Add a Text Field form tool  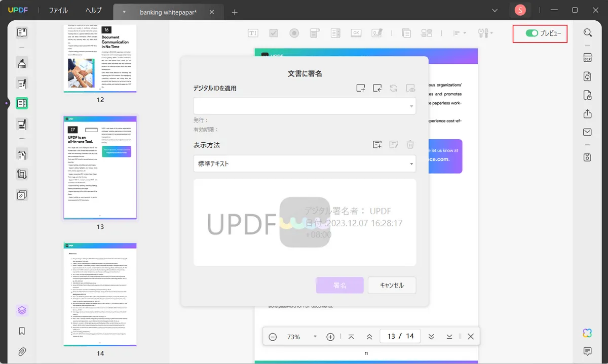(253, 33)
